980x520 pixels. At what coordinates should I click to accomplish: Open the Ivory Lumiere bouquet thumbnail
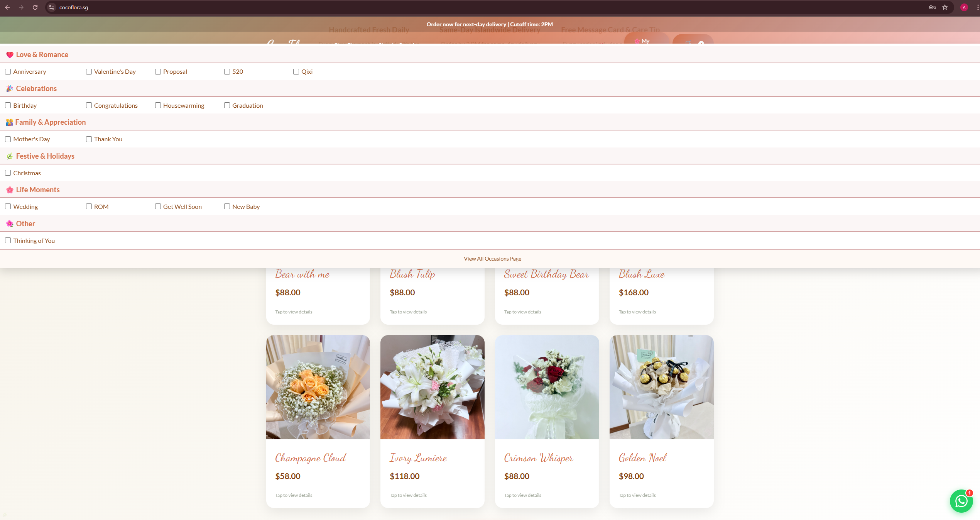(x=432, y=387)
